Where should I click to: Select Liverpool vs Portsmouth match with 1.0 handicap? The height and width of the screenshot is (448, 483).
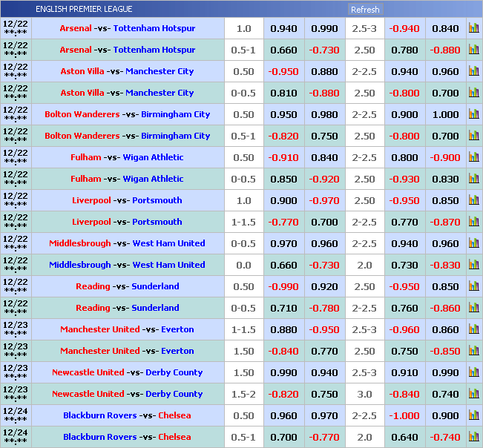click(127, 201)
